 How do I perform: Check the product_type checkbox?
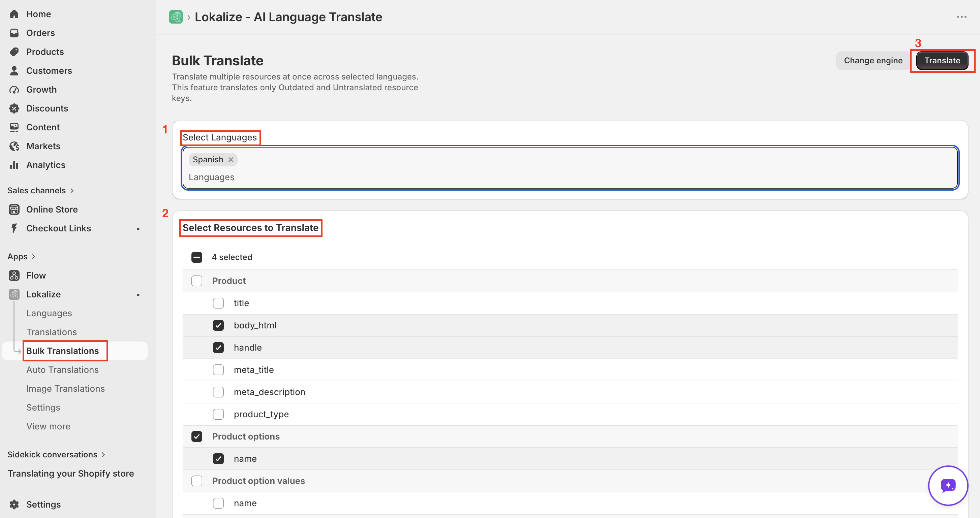click(218, 414)
